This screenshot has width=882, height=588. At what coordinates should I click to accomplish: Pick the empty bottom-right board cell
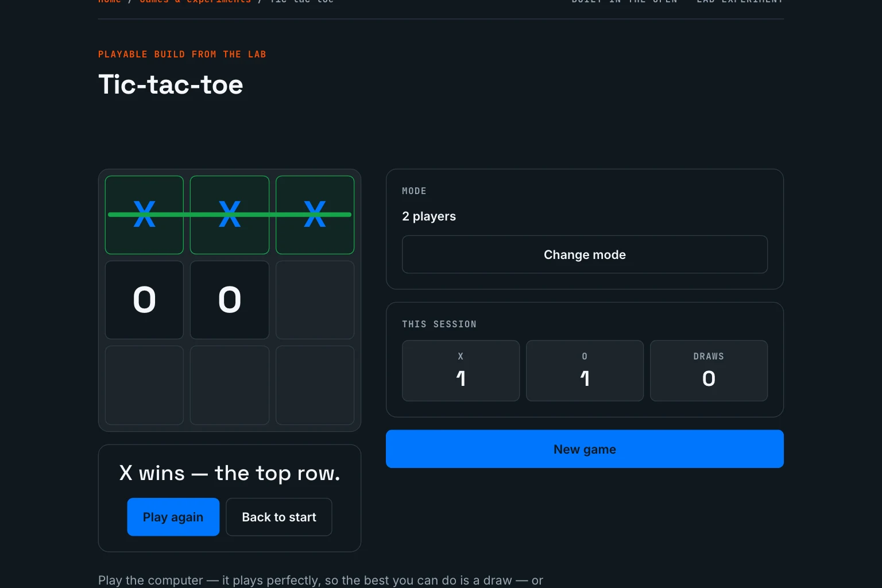pos(315,385)
